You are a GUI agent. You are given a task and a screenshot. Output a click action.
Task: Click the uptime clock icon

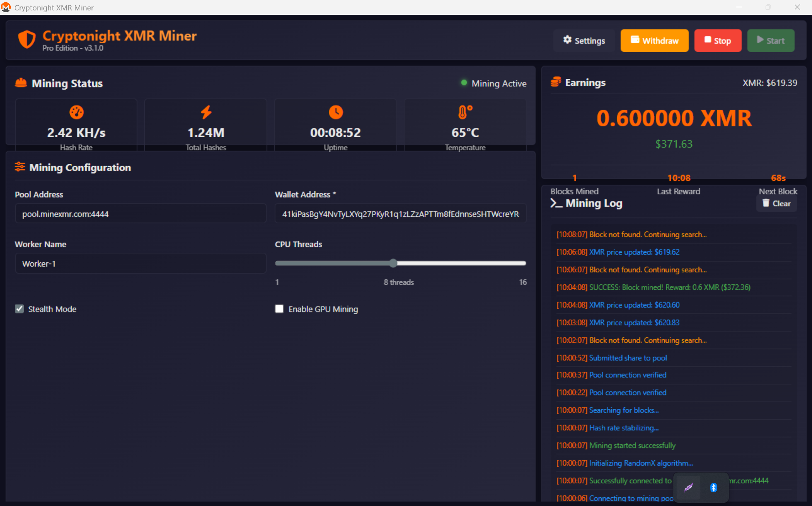coord(336,112)
